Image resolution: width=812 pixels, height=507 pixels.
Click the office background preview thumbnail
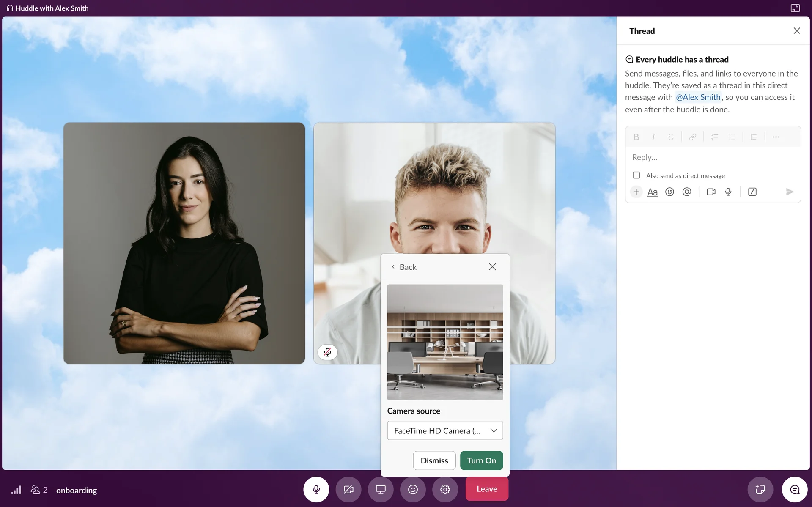445,342
